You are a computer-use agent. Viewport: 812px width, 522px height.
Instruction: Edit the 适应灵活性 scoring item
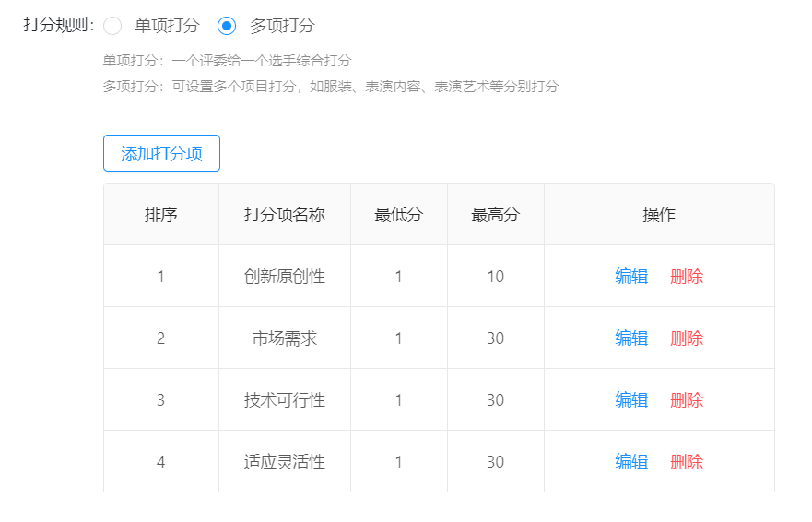coord(631,461)
